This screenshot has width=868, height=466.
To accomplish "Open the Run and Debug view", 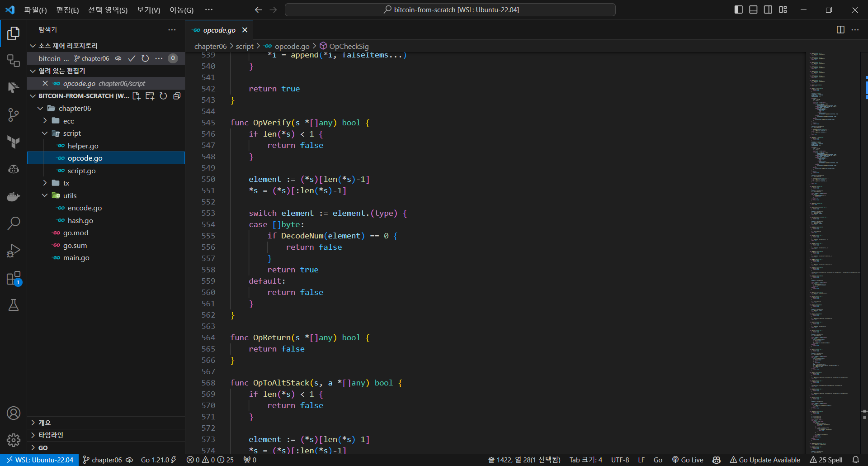I will point(14,250).
